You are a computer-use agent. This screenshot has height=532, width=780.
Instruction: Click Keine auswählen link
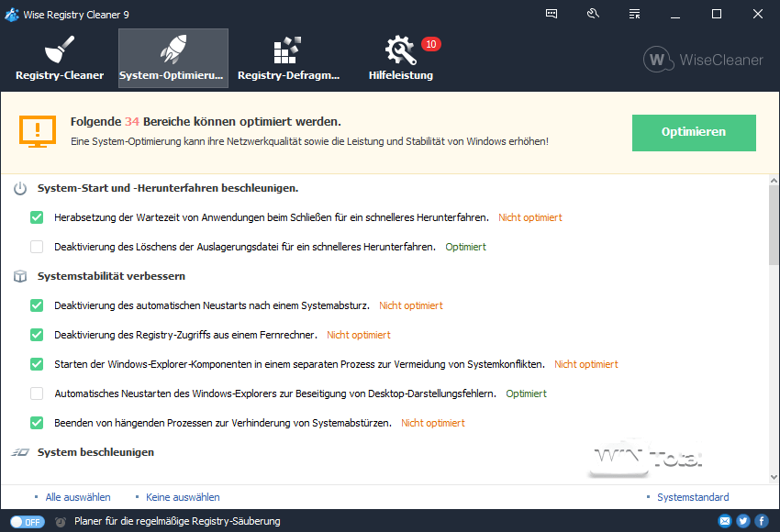183,497
